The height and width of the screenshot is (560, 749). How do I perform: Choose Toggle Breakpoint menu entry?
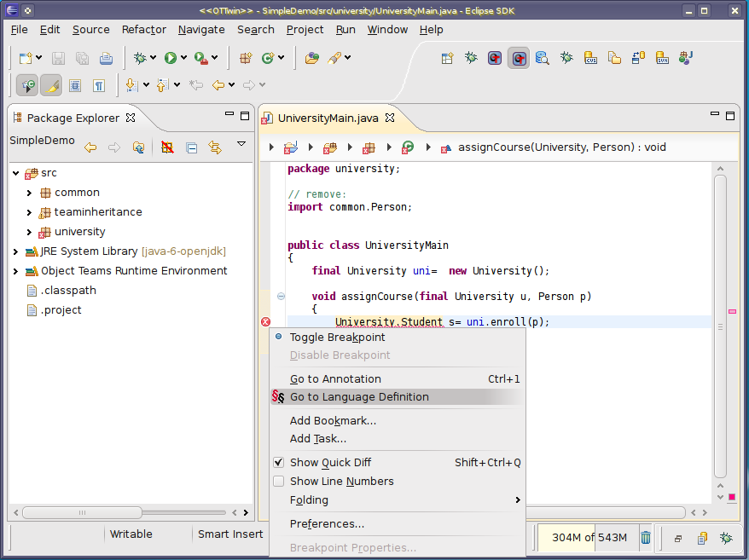tap(397, 337)
